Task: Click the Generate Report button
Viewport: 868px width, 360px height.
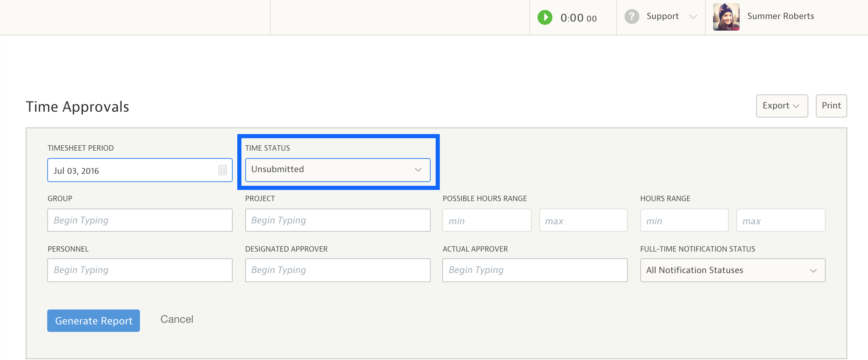Action: pyautogui.click(x=94, y=321)
